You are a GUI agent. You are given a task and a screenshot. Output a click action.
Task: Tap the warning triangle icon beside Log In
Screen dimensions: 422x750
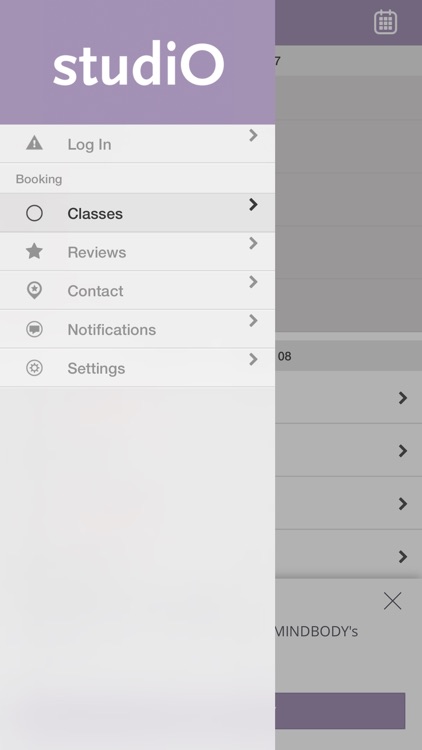coord(34,143)
